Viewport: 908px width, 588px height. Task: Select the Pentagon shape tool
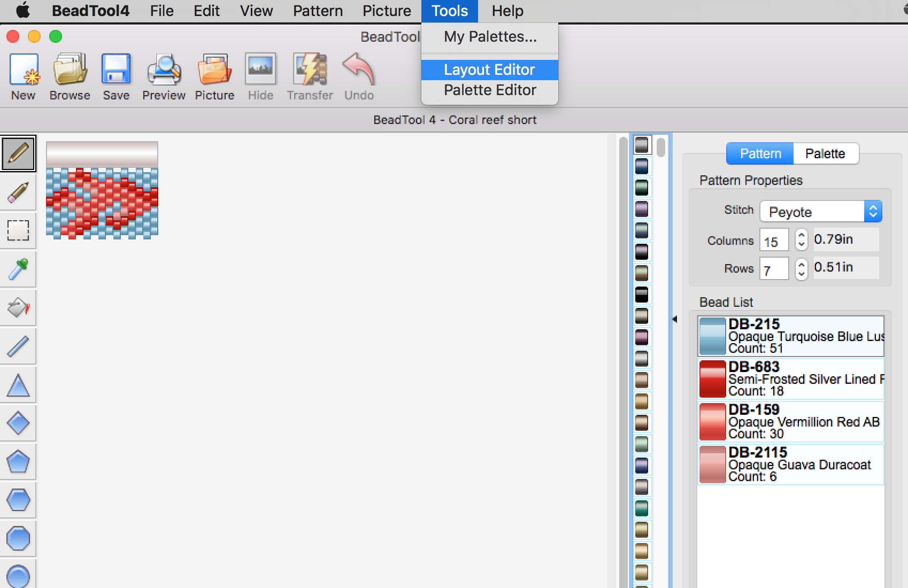[x=18, y=462]
